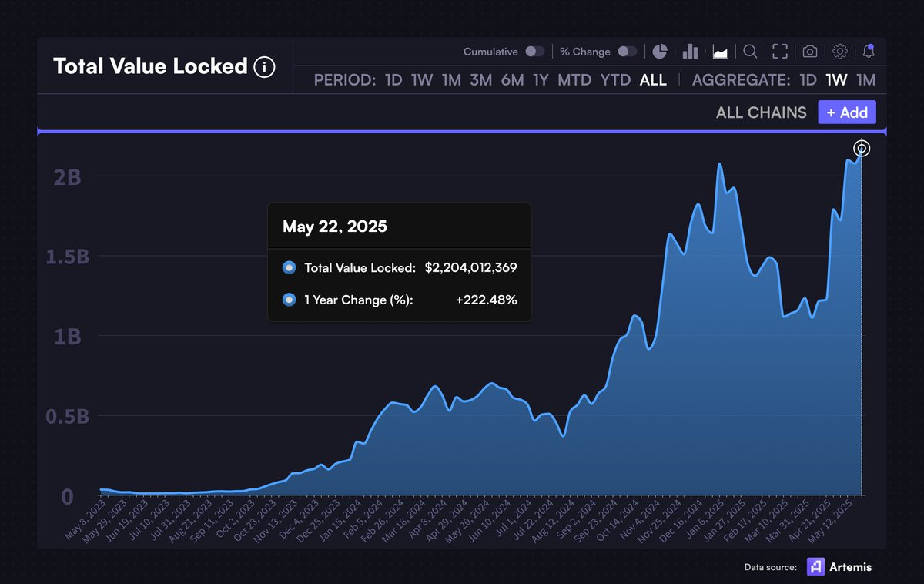
Task: Set the period to 1Y
Action: 541,80
